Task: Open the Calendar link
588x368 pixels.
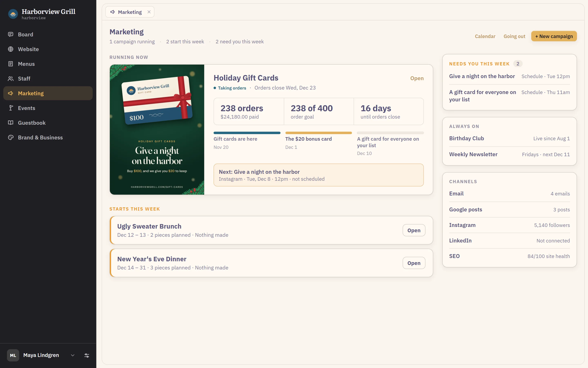Action: pyautogui.click(x=485, y=36)
